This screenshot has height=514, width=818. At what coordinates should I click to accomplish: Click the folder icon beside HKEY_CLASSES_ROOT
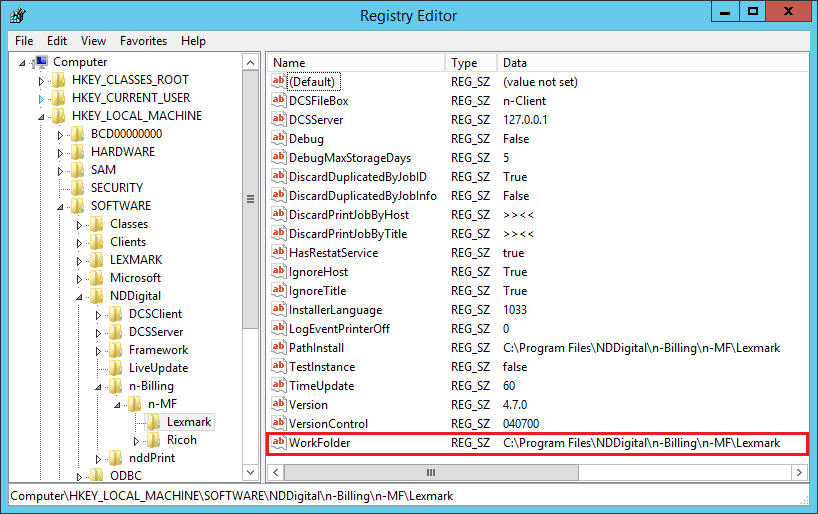pyautogui.click(x=59, y=80)
